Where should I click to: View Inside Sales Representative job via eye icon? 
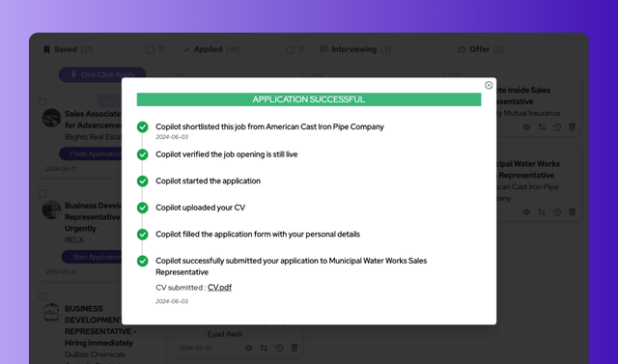526,126
